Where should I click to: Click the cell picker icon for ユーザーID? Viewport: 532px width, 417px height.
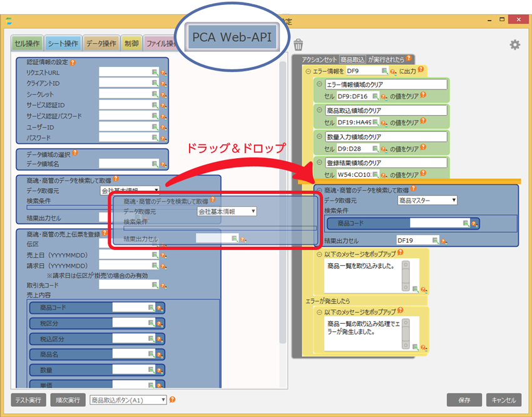[x=155, y=127]
